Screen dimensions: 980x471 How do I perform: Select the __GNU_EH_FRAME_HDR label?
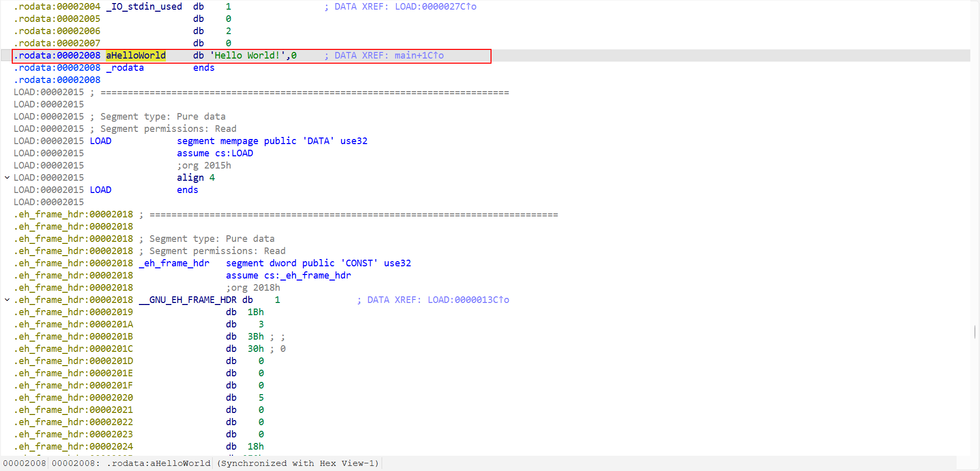pos(188,300)
